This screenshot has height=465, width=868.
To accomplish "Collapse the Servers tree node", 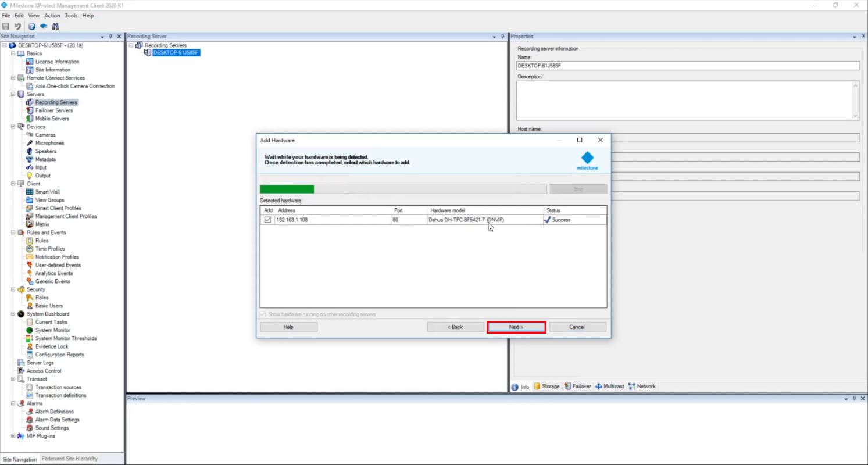I will click(13, 94).
